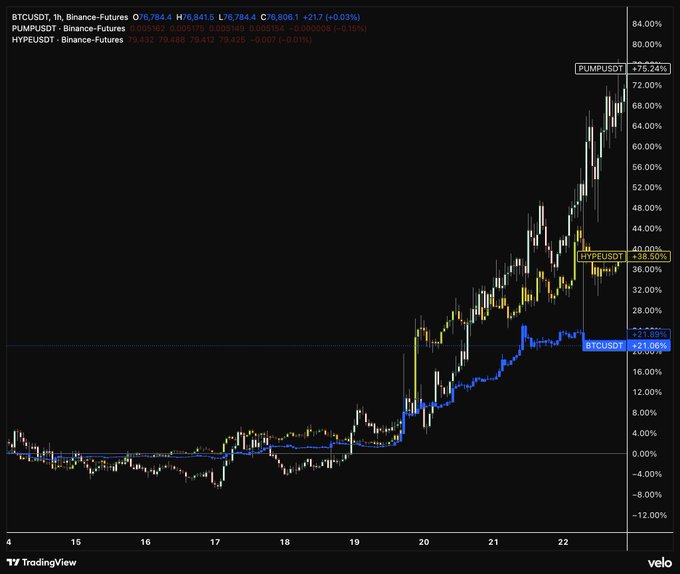The image size is (680, 574).
Task: Click the blue BTCUSDT axis label
Action: click(x=604, y=346)
